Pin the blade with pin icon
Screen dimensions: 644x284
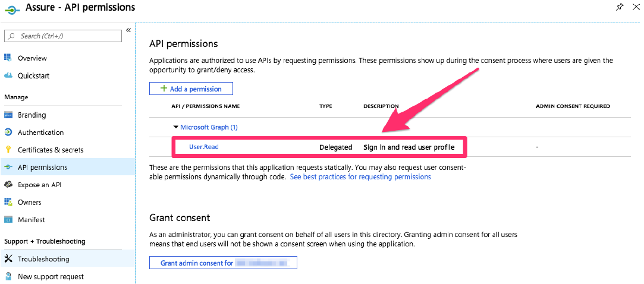(x=620, y=7)
